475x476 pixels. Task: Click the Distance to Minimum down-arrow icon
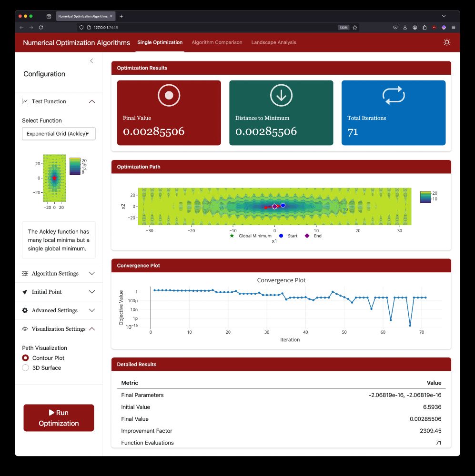281,95
